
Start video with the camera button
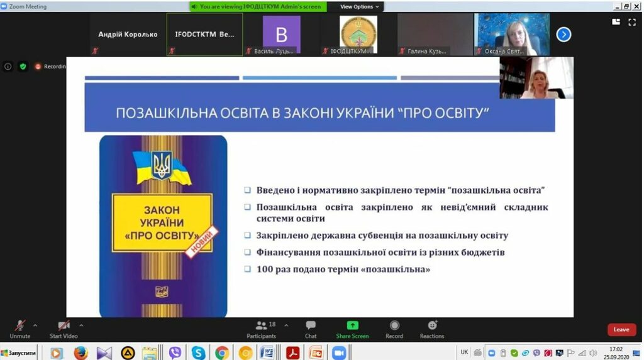coord(64,326)
